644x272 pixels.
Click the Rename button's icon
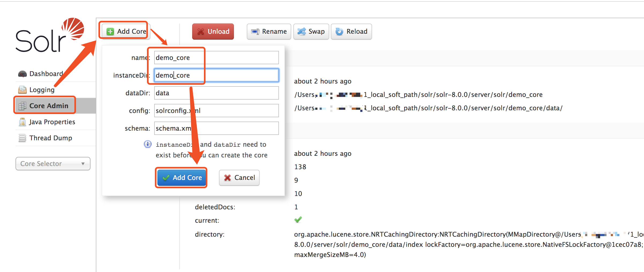(255, 32)
